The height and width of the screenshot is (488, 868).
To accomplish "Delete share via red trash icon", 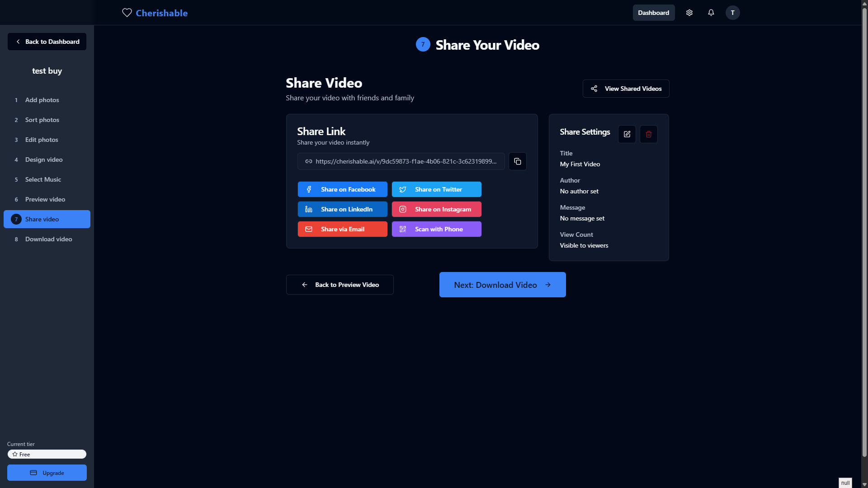I will click(x=648, y=134).
